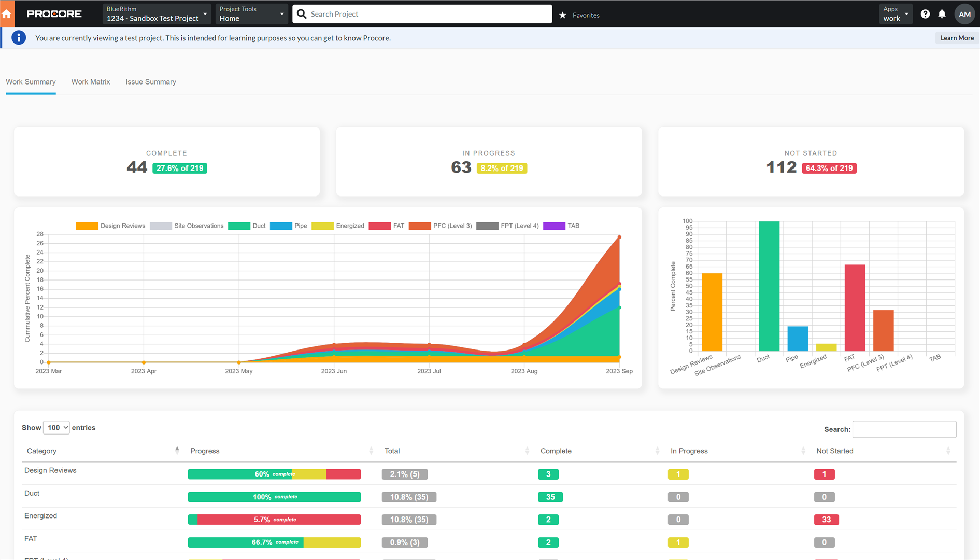The image size is (980, 560).
Task: Open the notifications bell
Action: pyautogui.click(x=942, y=14)
